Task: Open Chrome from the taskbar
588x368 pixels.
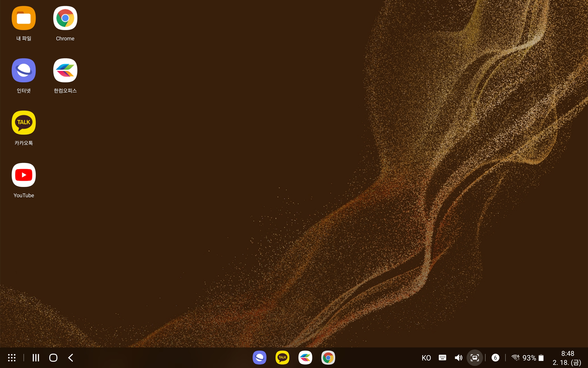Action: click(x=328, y=357)
